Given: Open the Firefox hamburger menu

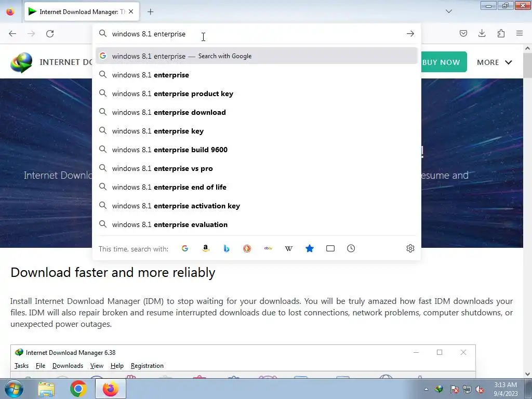Looking at the screenshot, I should pos(520,33).
